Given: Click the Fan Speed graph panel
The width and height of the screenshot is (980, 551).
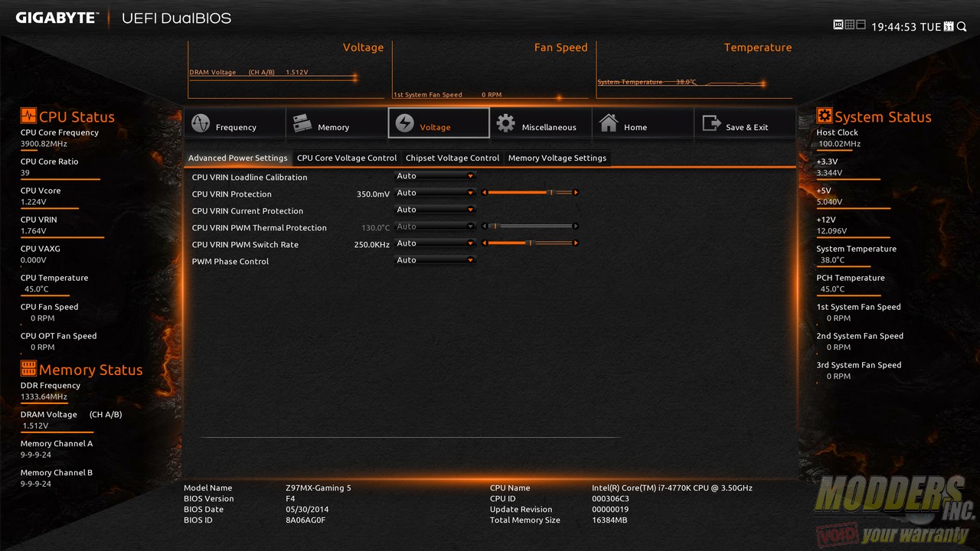Looking at the screenshot, I should point(491,70).
